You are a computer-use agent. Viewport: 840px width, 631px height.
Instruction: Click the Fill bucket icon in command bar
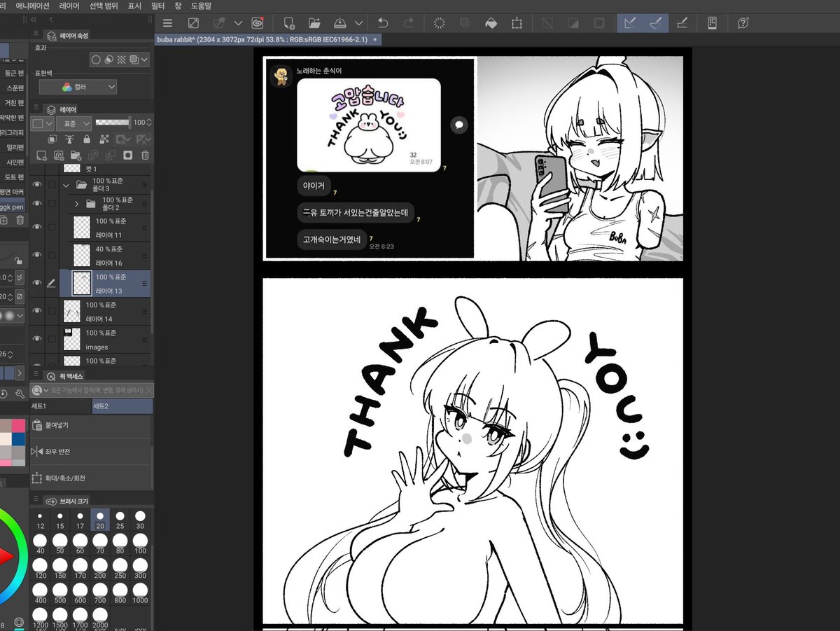(491, 23)
